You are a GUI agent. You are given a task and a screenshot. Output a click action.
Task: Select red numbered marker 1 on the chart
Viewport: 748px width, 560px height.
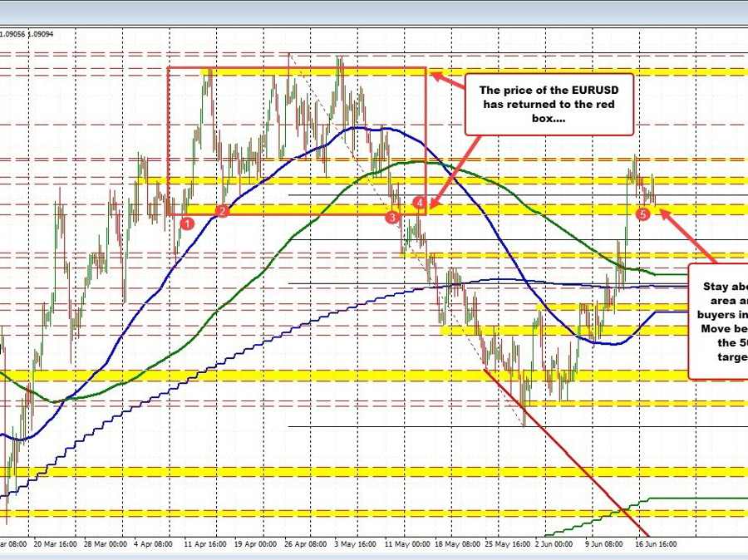click(x=187, y=222)
